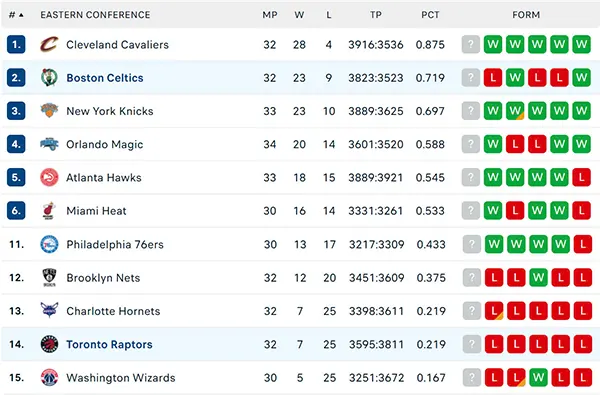Open the Charlotte Hornets team page
This screenshot has height=395, width=600.
click(113, 311)
